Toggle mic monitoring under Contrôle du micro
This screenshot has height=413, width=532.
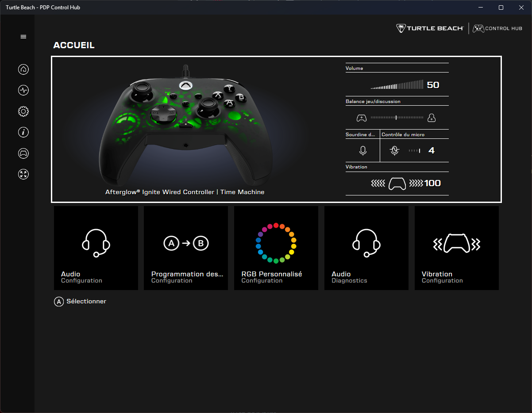[x=394, y=150]
